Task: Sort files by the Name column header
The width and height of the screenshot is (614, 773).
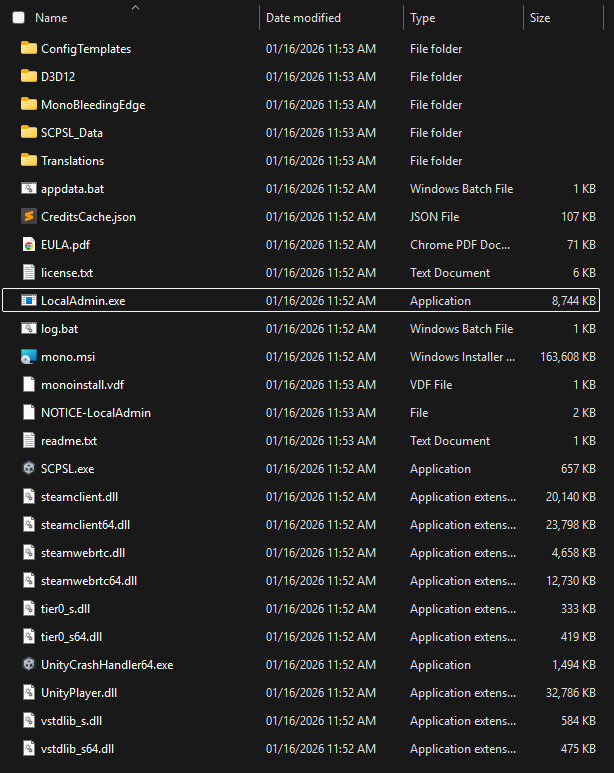Action: click(x=51, y=18)
